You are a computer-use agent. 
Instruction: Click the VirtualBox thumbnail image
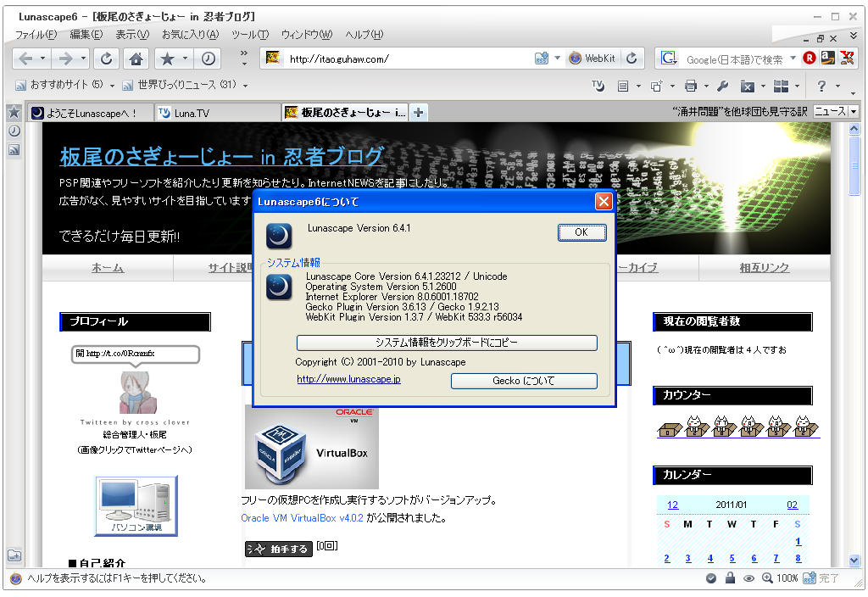click(312, 448)
